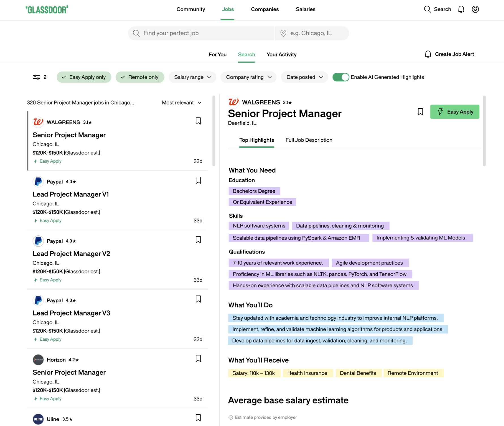Click the Dental Benefits tag
The image size is (504, 426).
[x=358, y=373]
